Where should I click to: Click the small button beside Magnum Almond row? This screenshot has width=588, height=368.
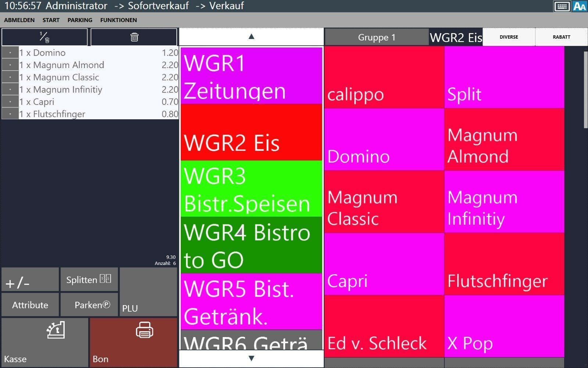point(10,65)
